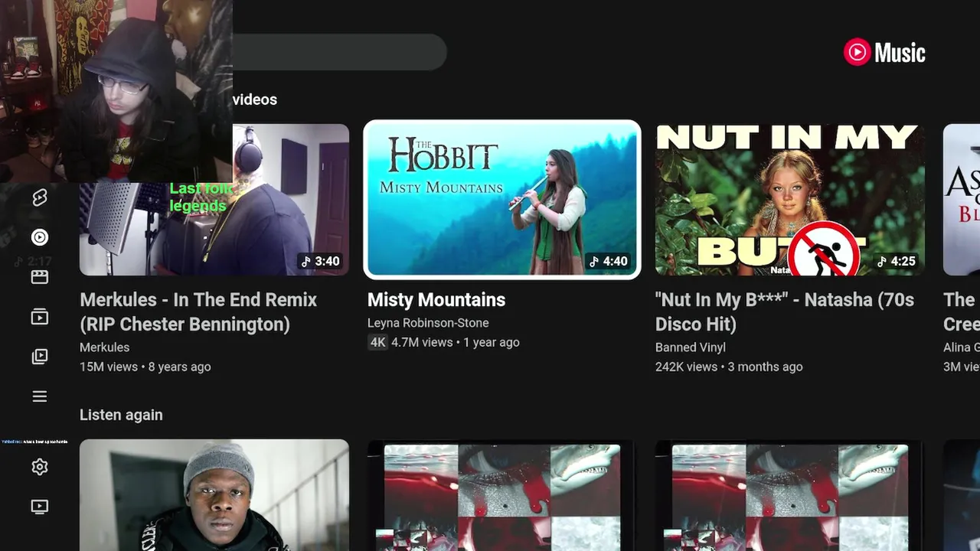Click the '15M views • 8 years ago' text
Image resolution: width=980 pixels, height=551 pixels.
pos(145,367)
